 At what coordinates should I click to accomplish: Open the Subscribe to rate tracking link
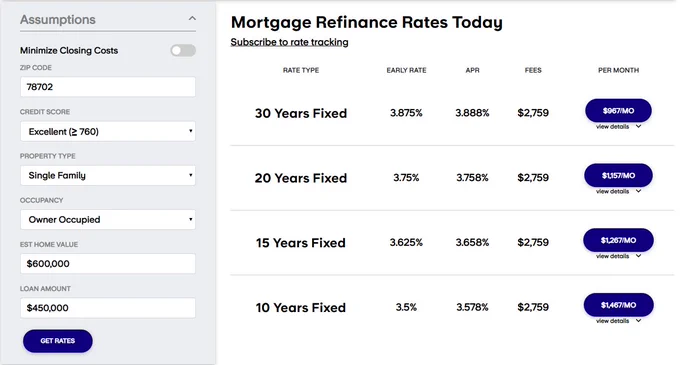[289, 42]
